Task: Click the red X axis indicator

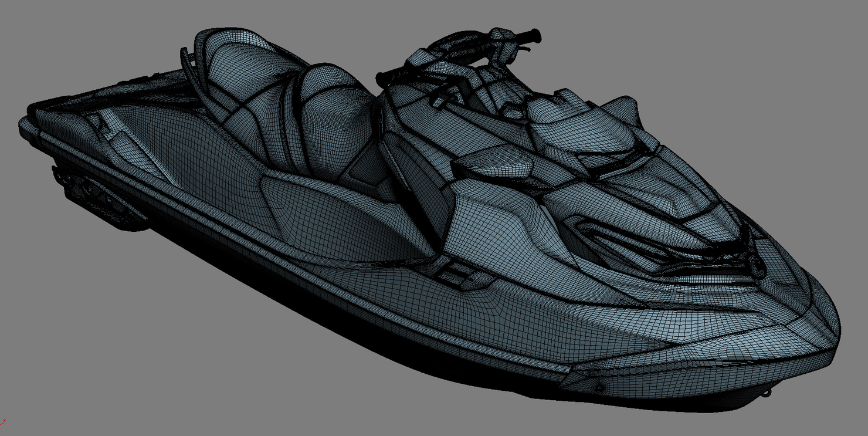Action: coord(5,421)
